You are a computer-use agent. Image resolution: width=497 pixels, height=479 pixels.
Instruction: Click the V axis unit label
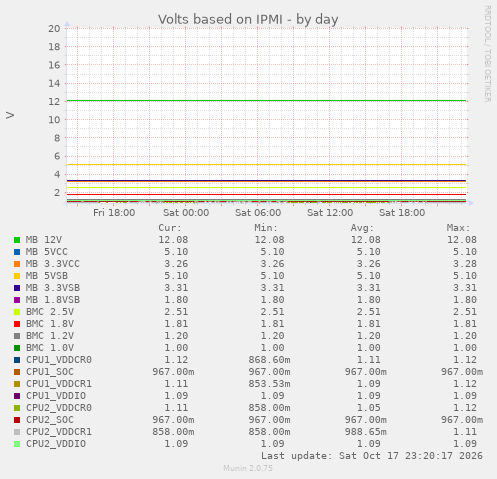tap(10, 115)
